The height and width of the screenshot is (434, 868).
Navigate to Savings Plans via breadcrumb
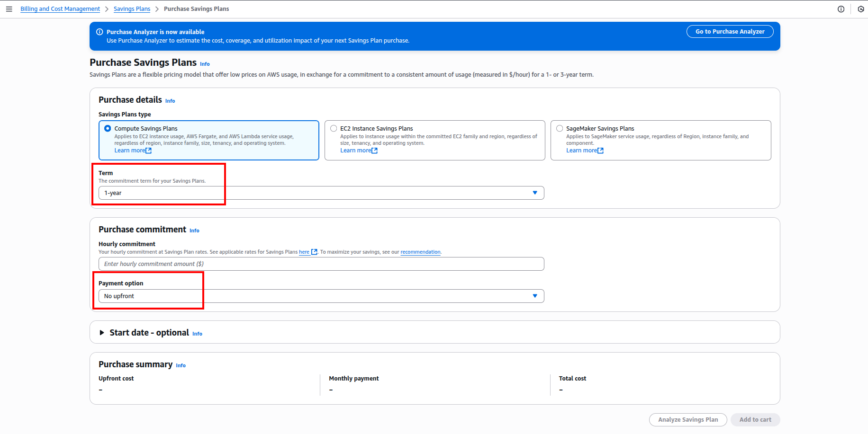point(132,9)
